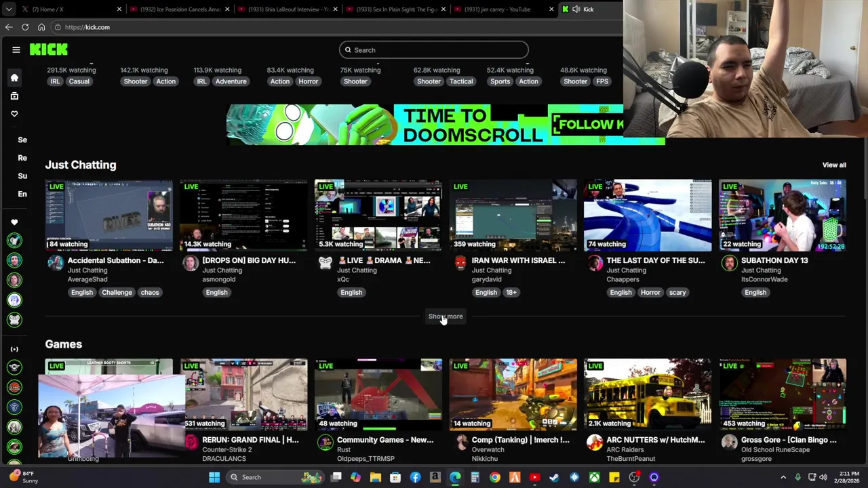868x488 pixels.
Task: Expand the browser tab list chevron
Action: pyautogui.click(x=7, y=9)
